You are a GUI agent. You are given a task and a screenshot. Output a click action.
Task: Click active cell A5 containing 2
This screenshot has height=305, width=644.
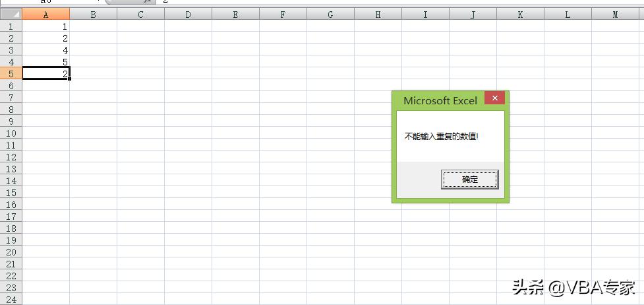pyautogui.click(x=46, y=74)
